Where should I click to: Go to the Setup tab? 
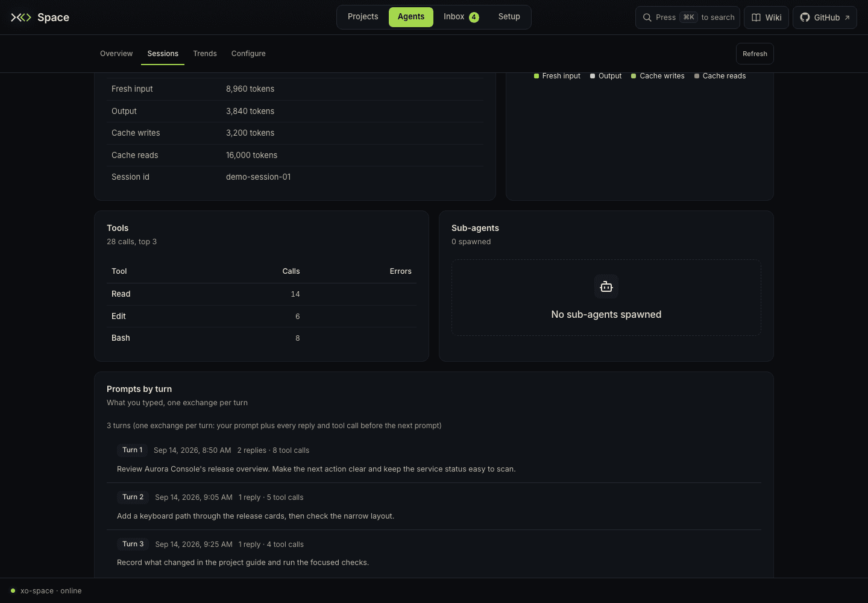click(x=509, y=17)
